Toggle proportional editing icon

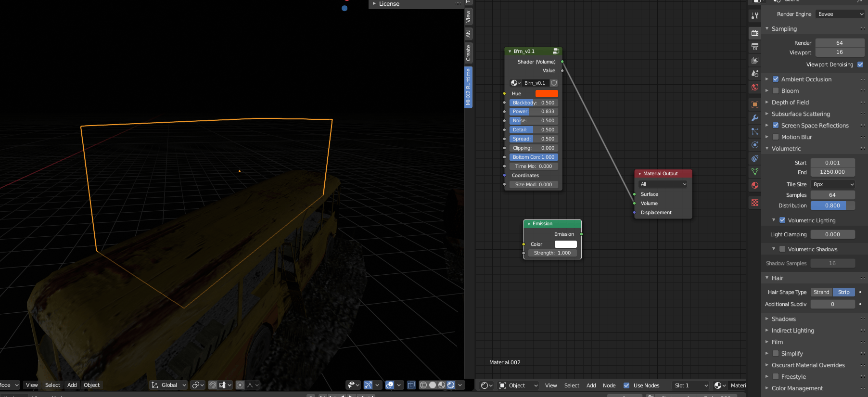point(240,385)
